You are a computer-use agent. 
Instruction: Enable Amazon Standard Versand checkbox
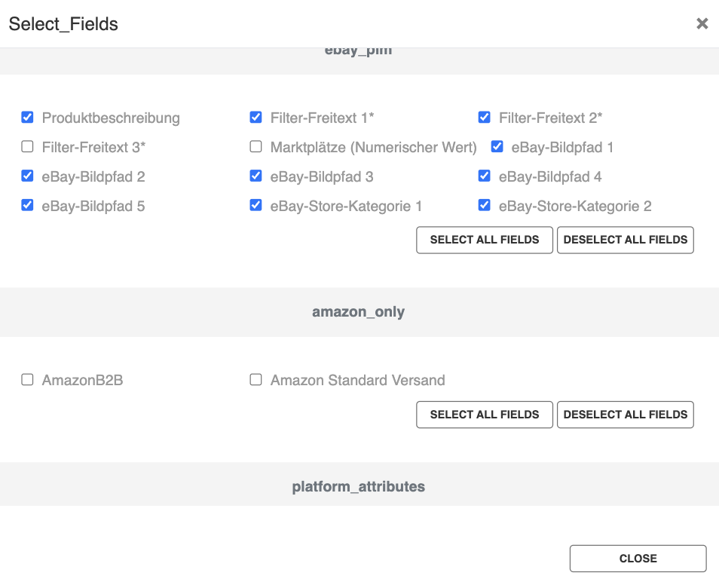(255, 380)
